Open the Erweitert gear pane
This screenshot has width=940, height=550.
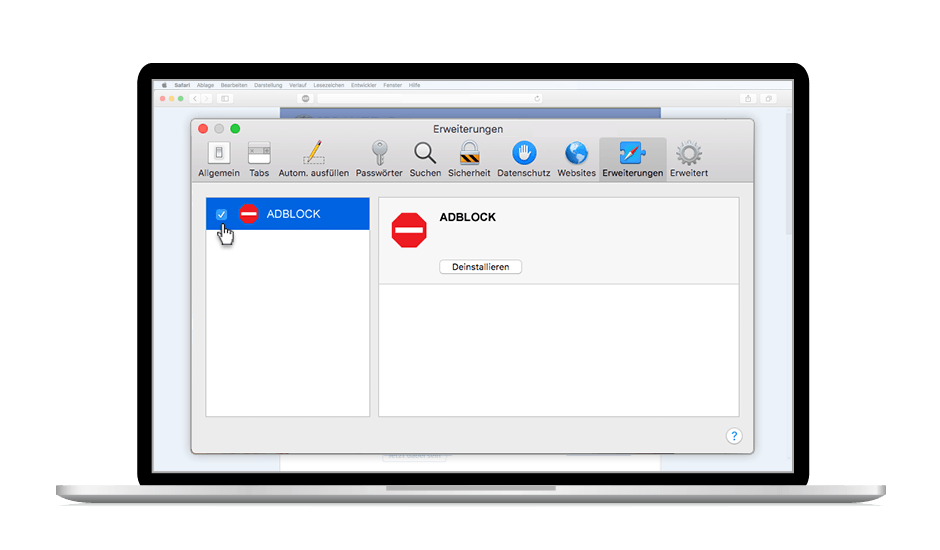click(x=689, y=160)
